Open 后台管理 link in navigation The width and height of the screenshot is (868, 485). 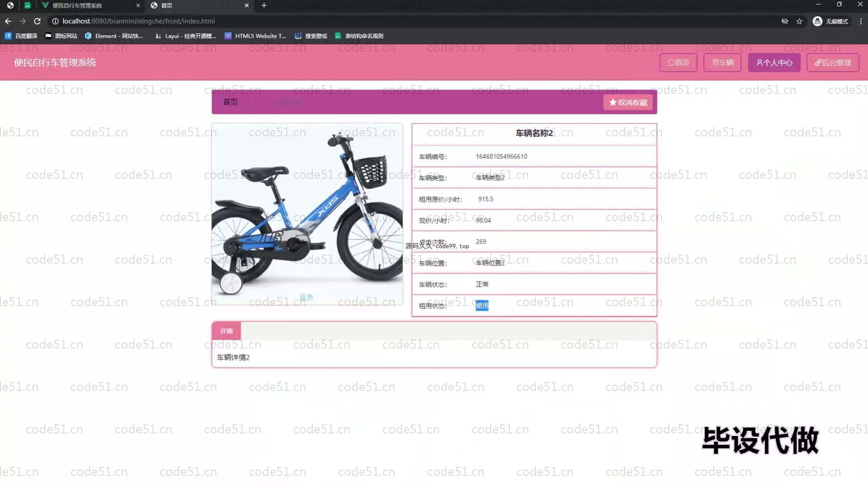tap(832, 62)
